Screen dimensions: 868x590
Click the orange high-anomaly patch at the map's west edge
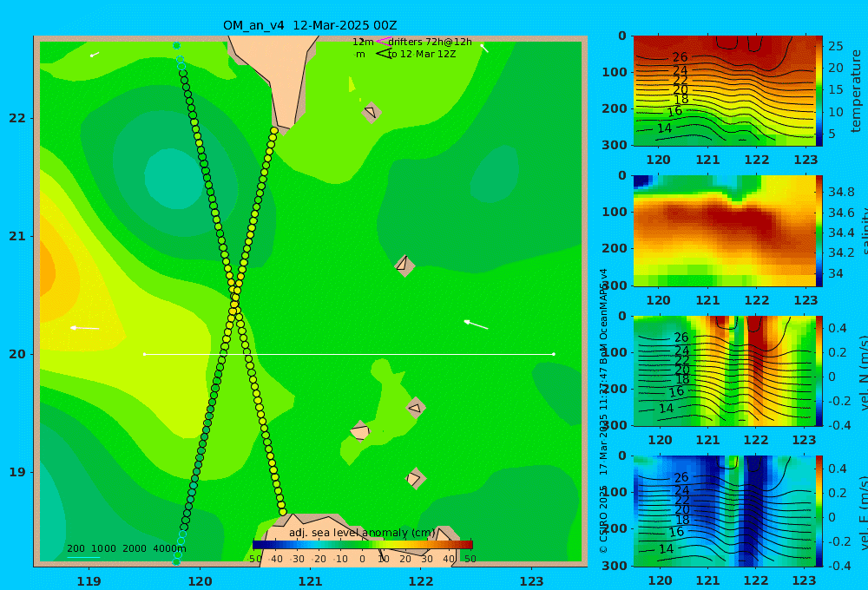pos(47,272)
